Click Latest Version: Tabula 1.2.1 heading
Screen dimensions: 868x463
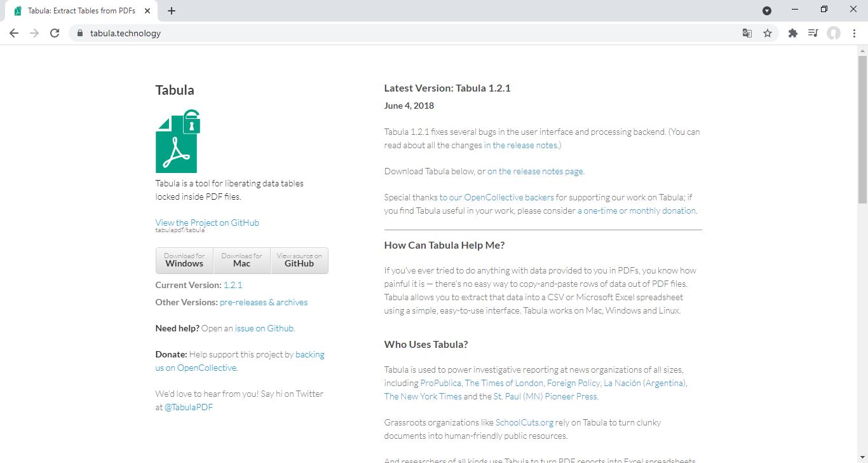[x=447, y=88]
